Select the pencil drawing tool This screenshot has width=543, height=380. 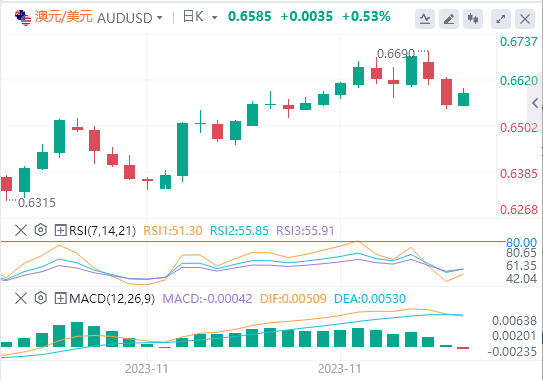point(449,19)
